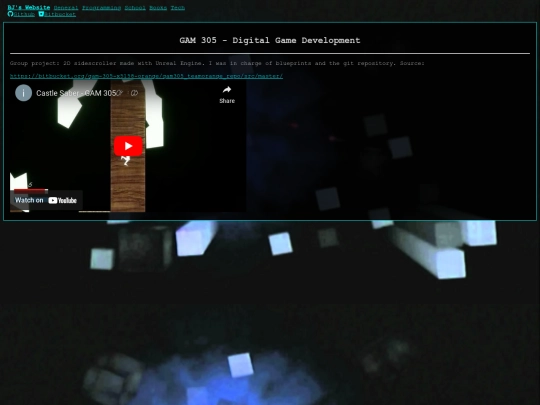Click Watch on YouTube button
540x405 pixels.
tap(46, 200)
